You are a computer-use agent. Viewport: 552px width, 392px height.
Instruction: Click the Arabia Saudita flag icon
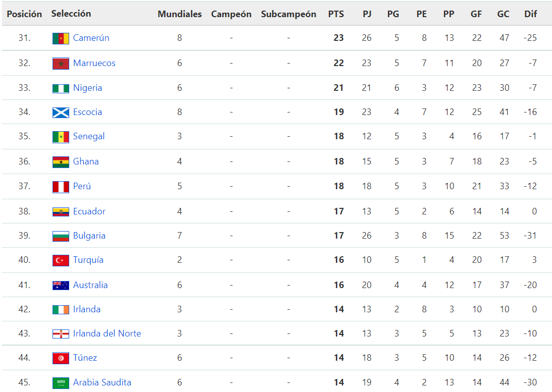point(61,383)
